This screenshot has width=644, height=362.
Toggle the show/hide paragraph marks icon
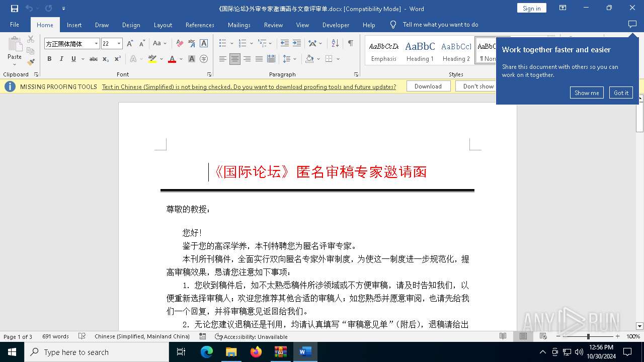tap(350, 44)
